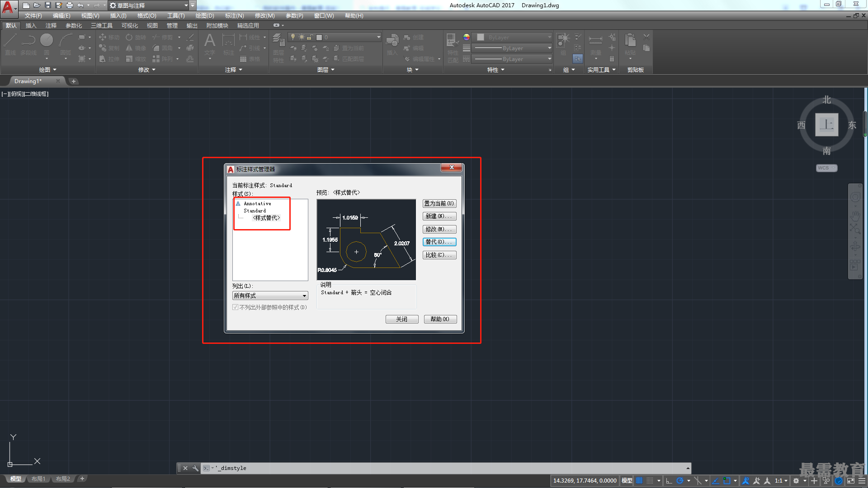Screen dimensions: 868x488
Task: Open the 格式(O) menu
Action: [146, 16]
